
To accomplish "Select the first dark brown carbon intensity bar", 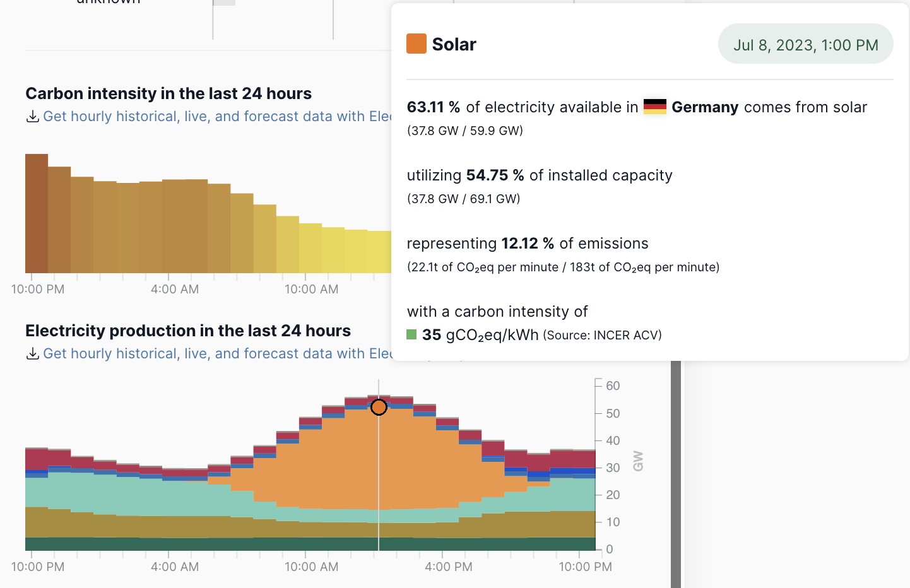I will pyautogui.click(x=37, y=213).
